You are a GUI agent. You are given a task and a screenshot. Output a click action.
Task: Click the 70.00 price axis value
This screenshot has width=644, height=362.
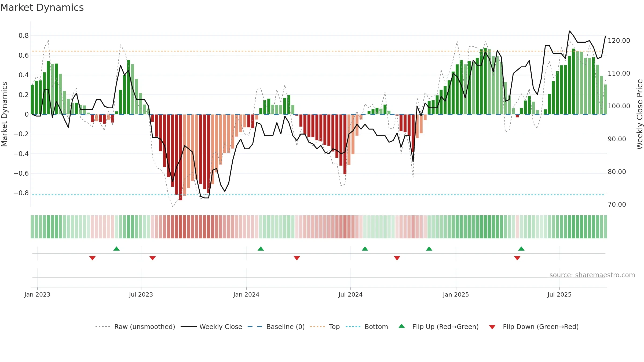[617, 204]
